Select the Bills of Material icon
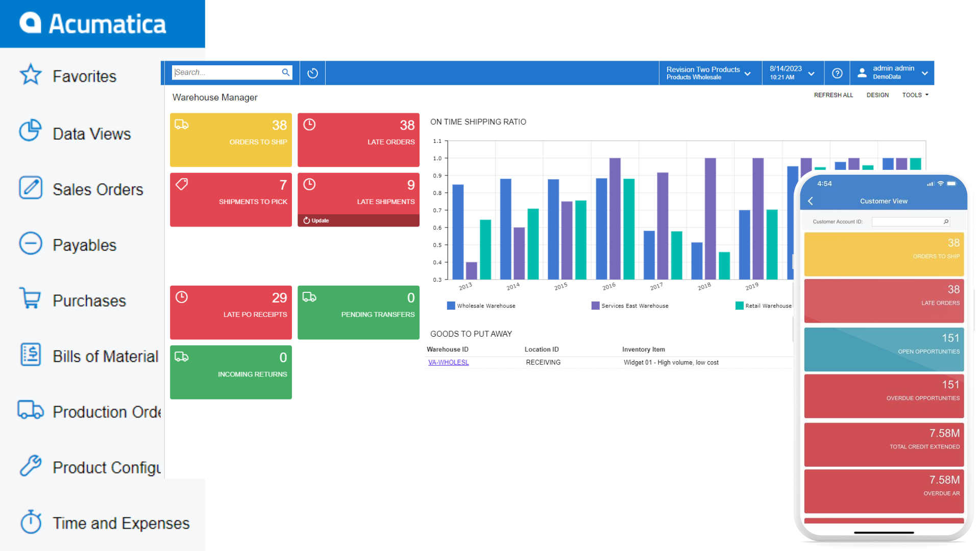This screenshot has height=551, width=980. click(30, 356)
